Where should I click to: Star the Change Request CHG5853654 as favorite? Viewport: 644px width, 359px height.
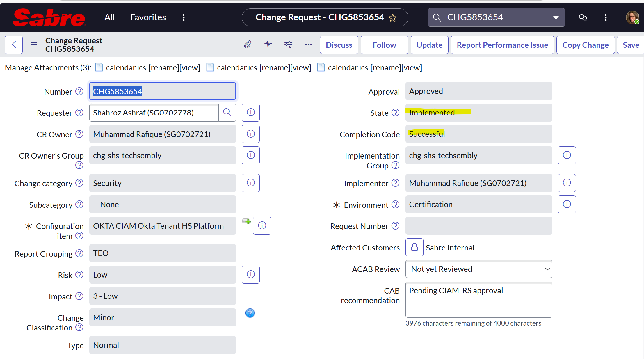[x=393, y=18]
